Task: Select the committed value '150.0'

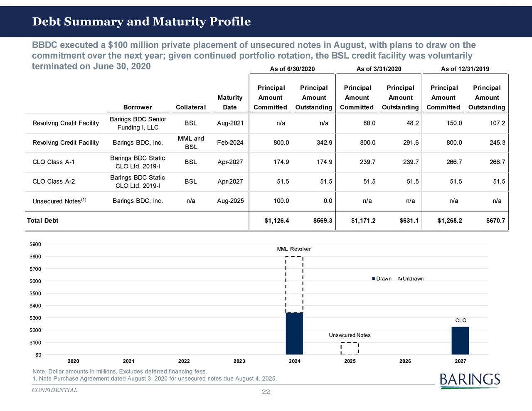Action: point(454,123)
